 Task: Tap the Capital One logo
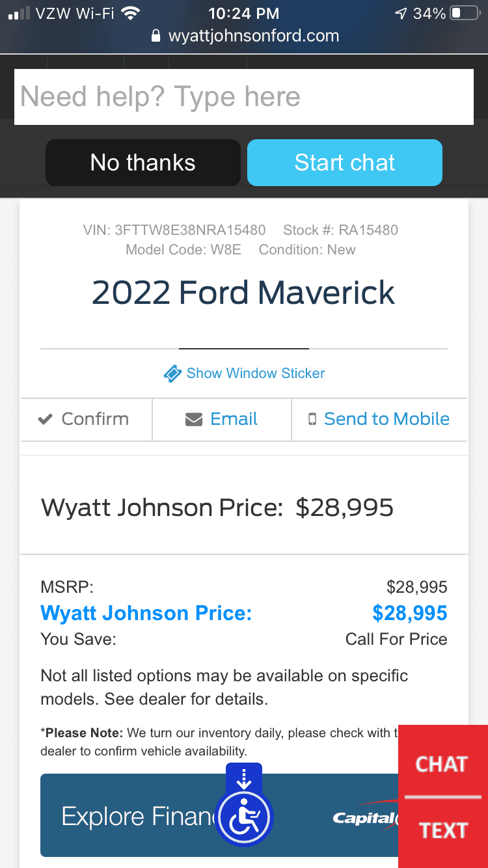(x=366, y=817)
